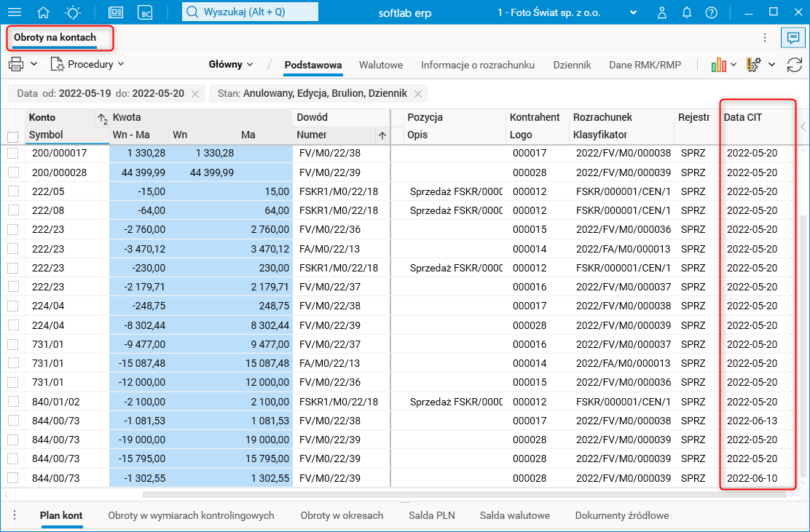The image size is (810, 532).
Task: Expand the Procedury dropdown
Action: (x=87, y=65)
